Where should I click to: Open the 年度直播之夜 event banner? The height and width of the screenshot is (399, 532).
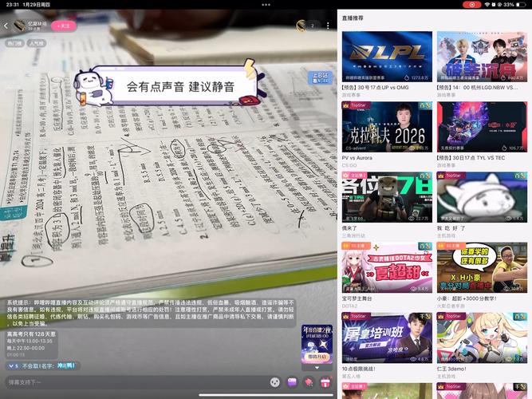coord(317,344)
